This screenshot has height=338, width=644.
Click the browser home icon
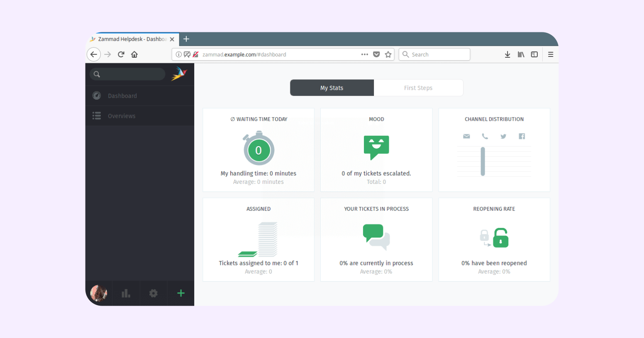[x=134, y=54]
